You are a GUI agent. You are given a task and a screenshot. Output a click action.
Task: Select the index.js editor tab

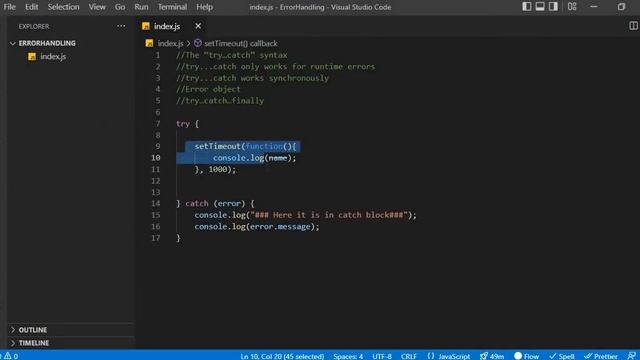coord(167,26)
